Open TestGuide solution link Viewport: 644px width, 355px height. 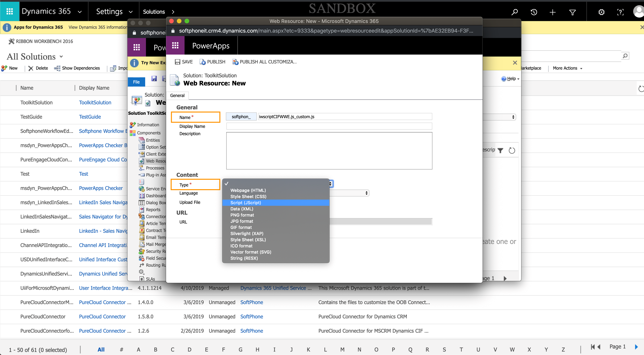90,117
